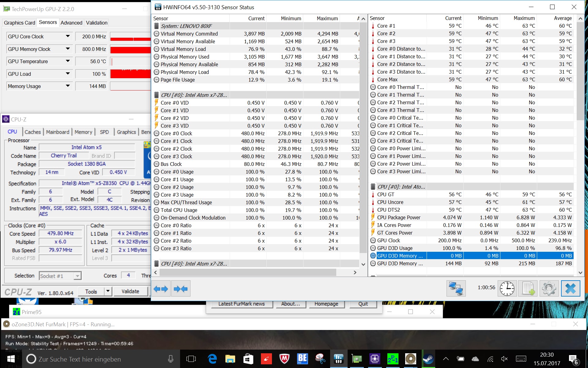This screenshot has width=588, height=368.
Task: Click HWiNFO blue X close sensors button
Action: point(571,289)
